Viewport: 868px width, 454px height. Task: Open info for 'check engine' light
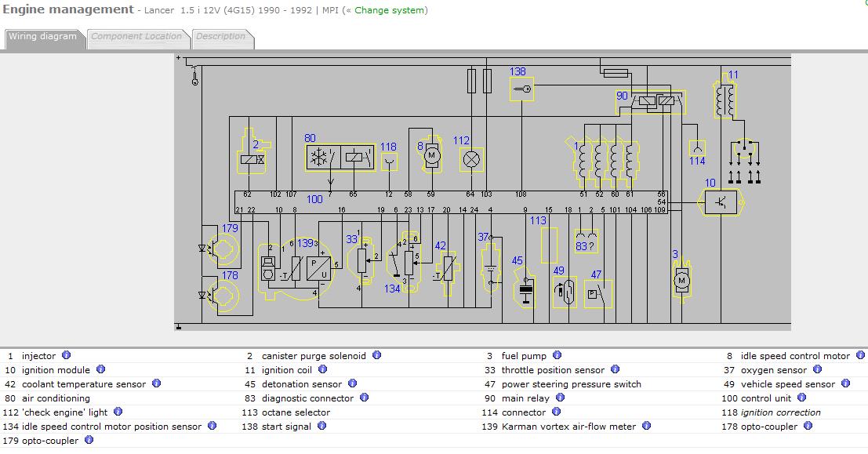[x=118, y=412]
